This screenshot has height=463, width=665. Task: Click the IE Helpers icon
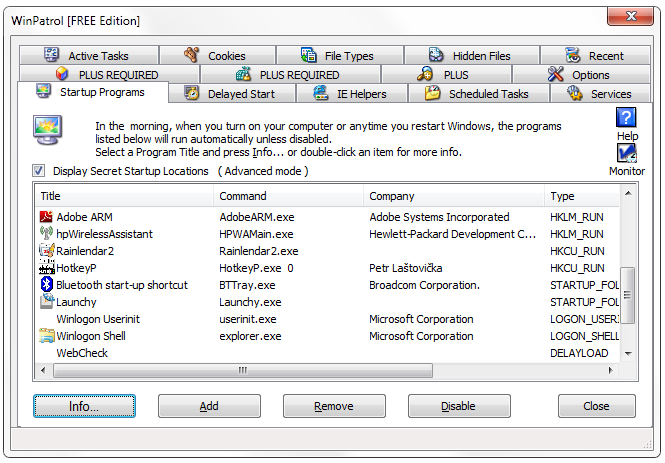pos(321,93)
